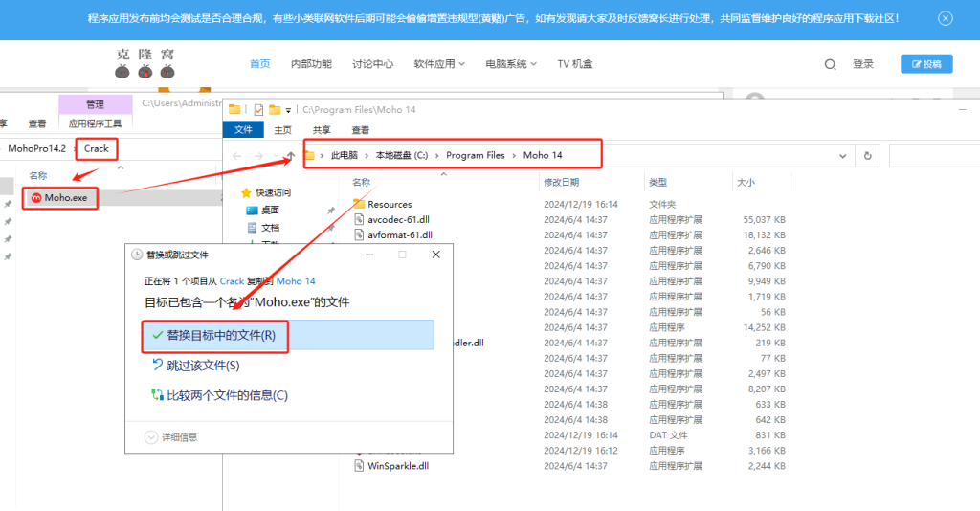Sort by the 大小 column header
980x511 pixels.
(746, 182)
